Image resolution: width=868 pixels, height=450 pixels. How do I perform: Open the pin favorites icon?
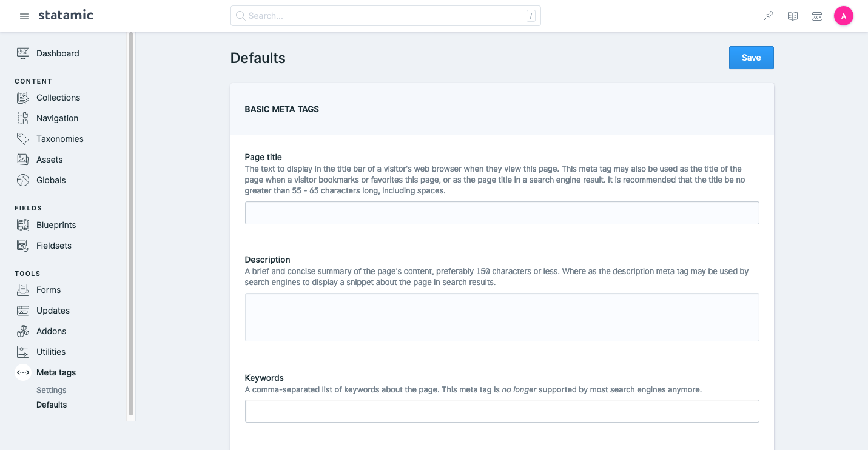point(769,16)
